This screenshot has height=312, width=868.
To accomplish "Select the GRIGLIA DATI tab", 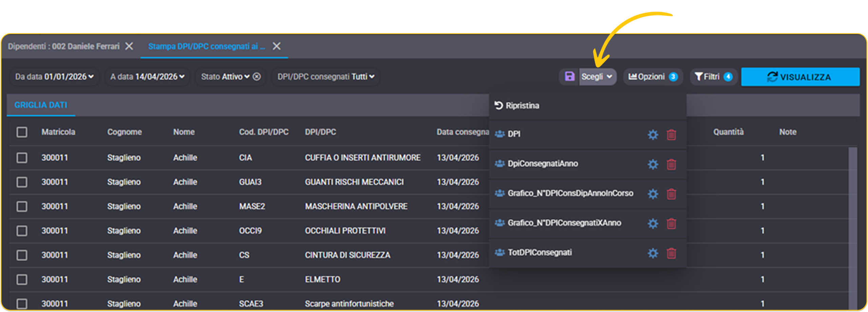I will tap(41, 105).
